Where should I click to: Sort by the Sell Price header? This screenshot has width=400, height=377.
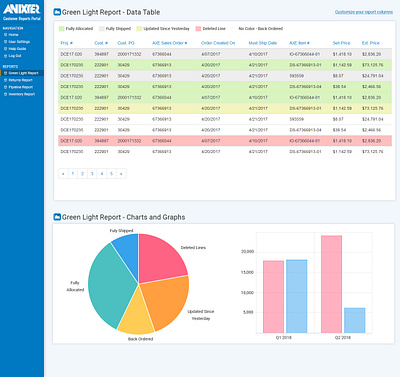point(341,43)
